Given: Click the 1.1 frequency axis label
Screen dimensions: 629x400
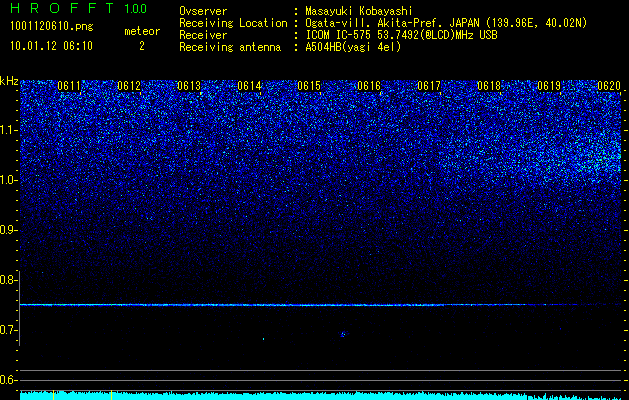Looking at the screenshot, I should click(8, 130).
